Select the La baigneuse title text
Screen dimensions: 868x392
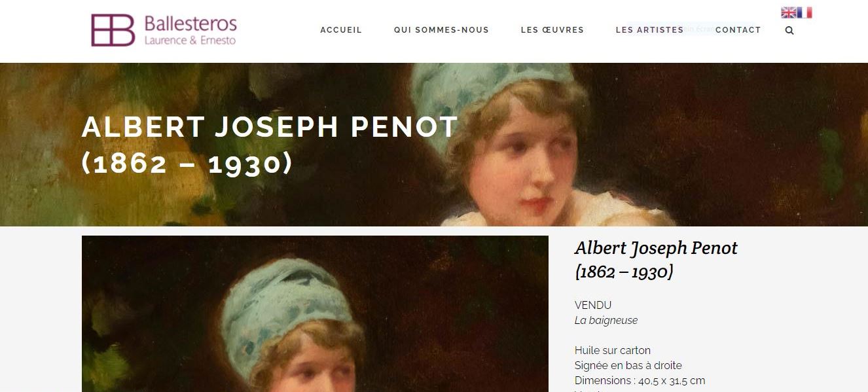[x=606, y=321]
